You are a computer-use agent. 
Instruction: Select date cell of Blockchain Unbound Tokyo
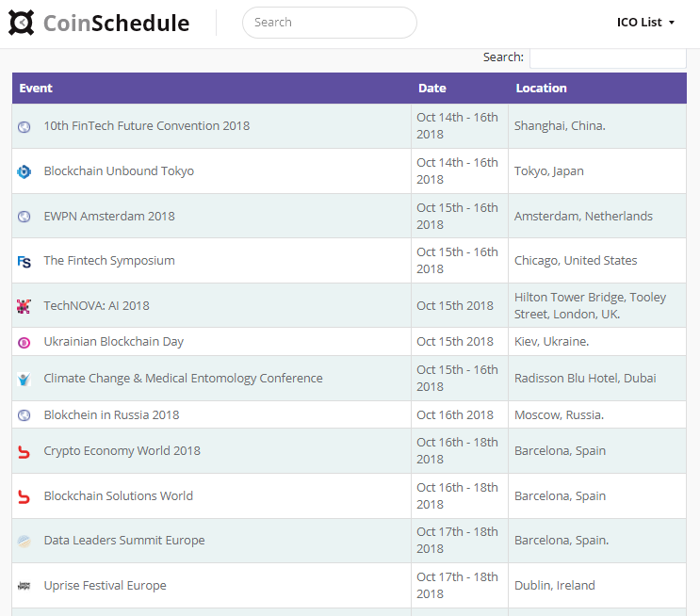(460, 171)
